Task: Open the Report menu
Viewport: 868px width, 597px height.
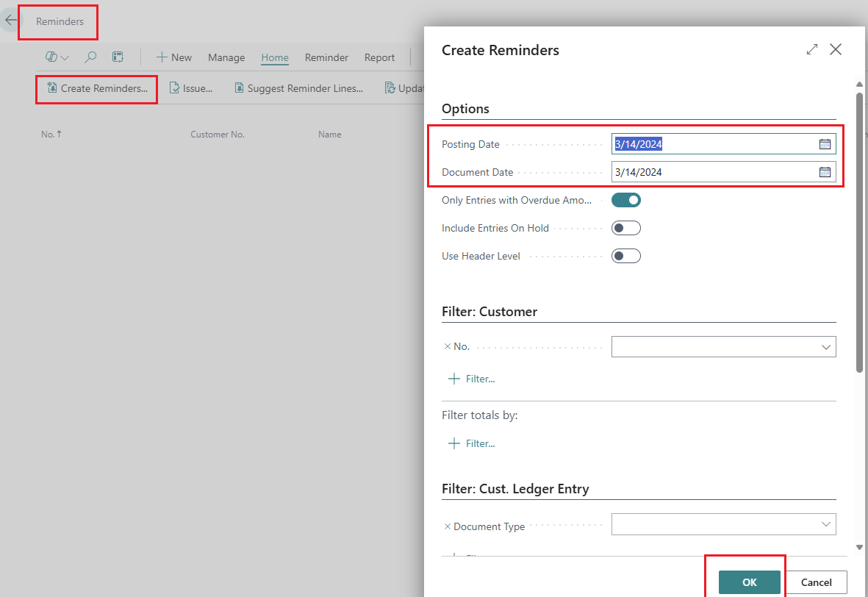Action: (x=379, y=57)
